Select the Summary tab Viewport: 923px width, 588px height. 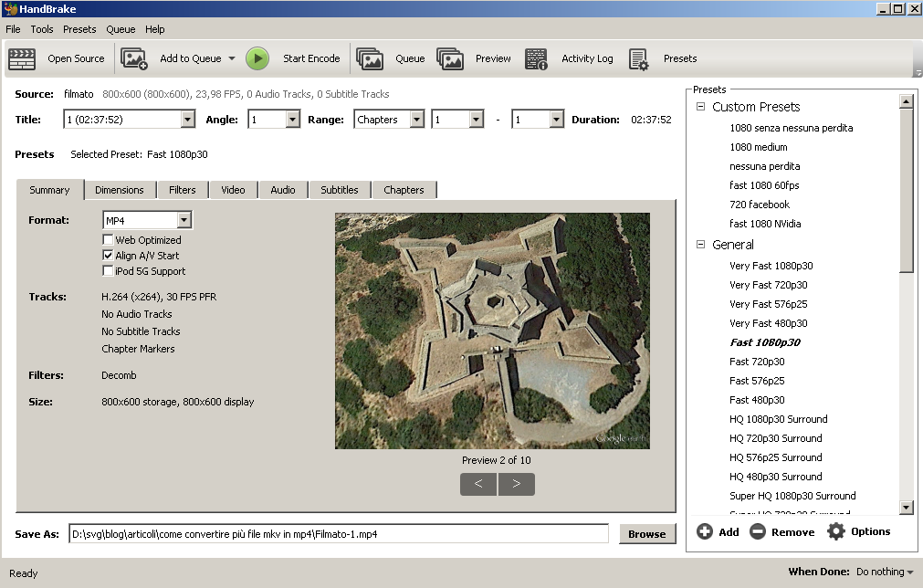point(49,190)
